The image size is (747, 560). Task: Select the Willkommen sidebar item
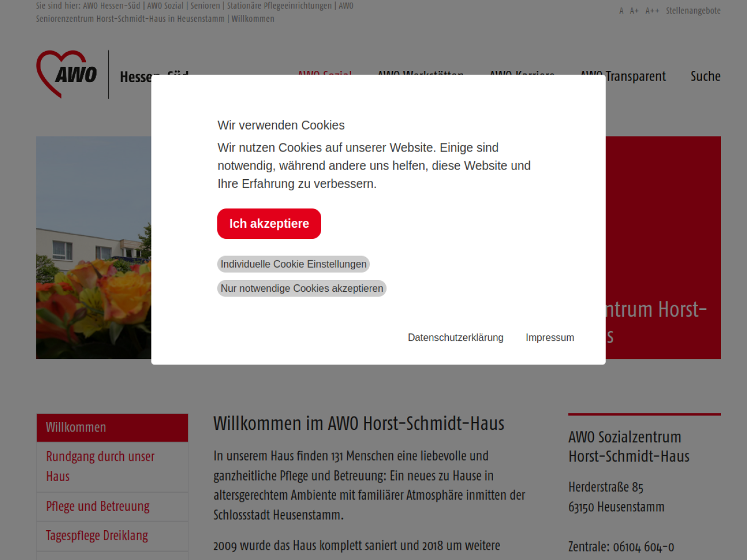pos(112,428)
